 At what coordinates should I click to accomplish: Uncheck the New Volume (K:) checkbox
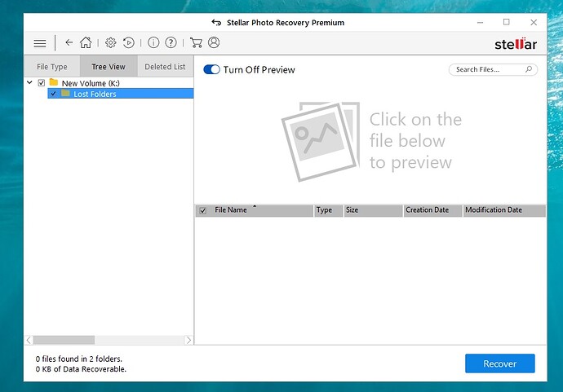point(42,83)
